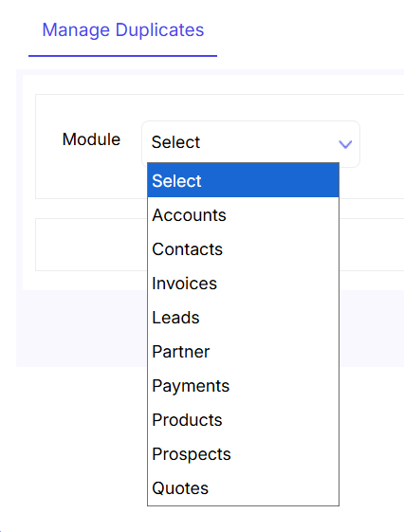Click the chevron arrow in the Module field
The image size is (404, 532).
345,144
